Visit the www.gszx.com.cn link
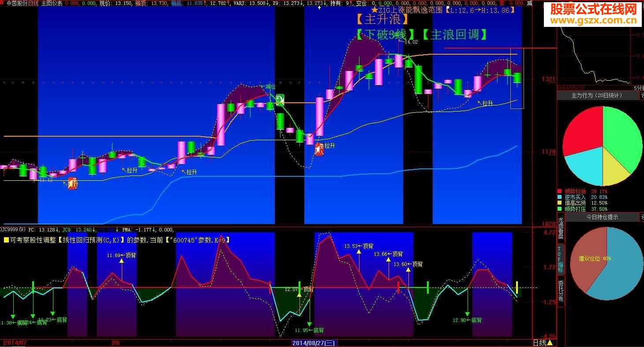Image resolution: width=644 pixels, height=347 pixels. (594, 20)
